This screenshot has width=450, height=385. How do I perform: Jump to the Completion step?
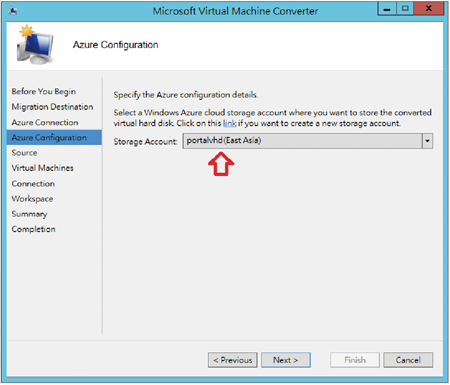click(x=33, y=229)
